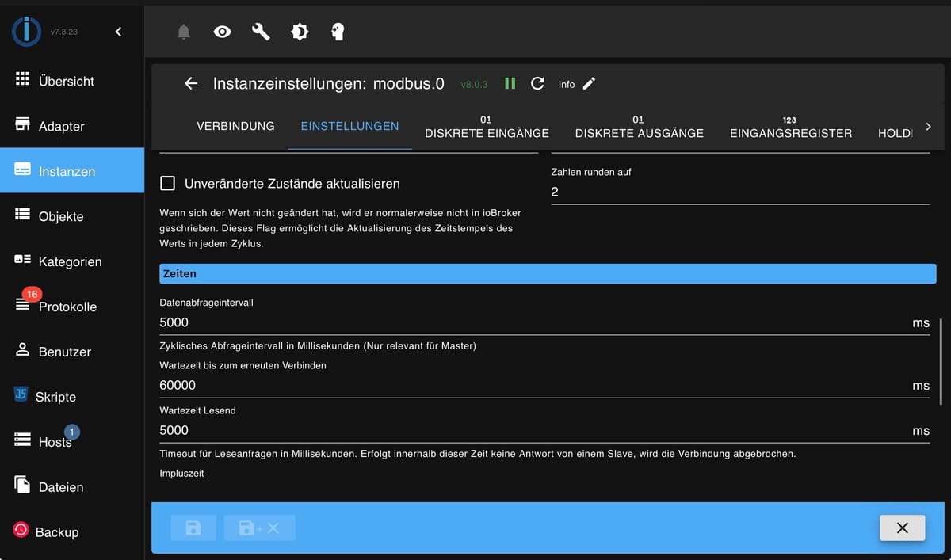This screenshot has height=560, width=951.
Task: Click the Zahlen runden auf field
Action: pyautogui.click(x=740, y=192)
